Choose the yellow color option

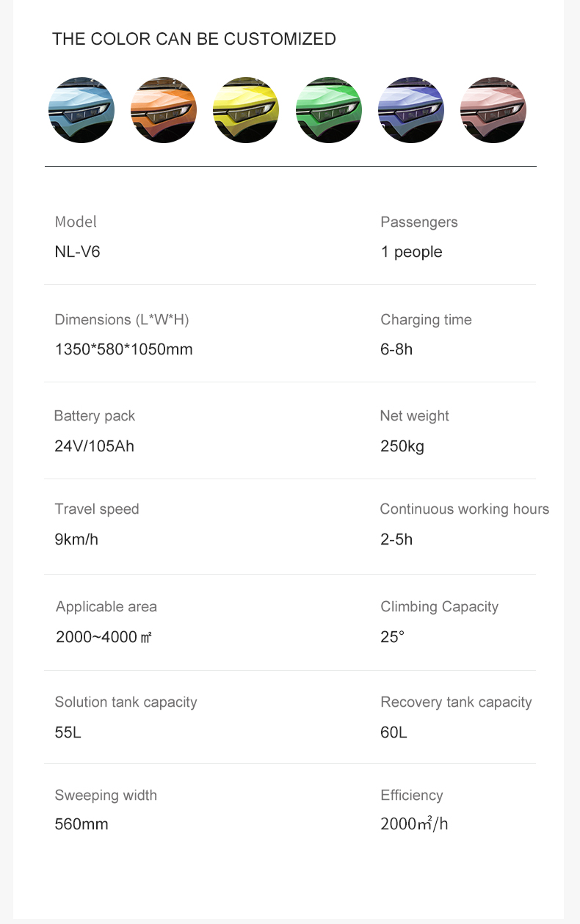pos(246,110)
